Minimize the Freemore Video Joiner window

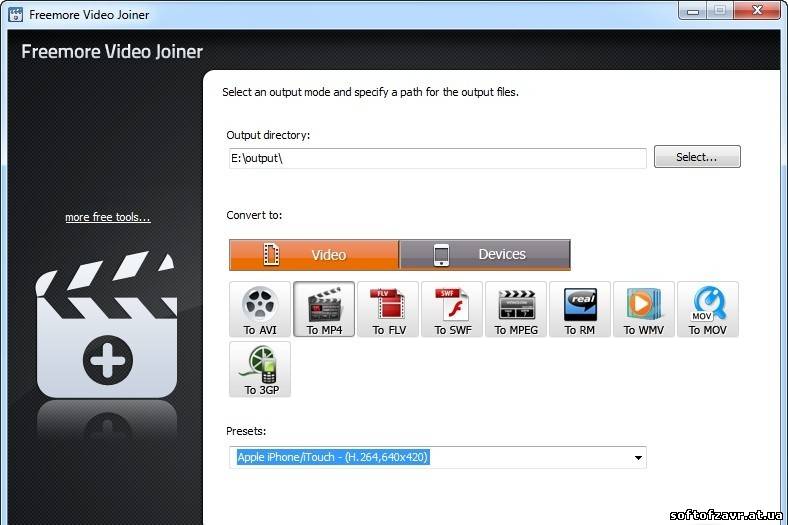(693, 11)
